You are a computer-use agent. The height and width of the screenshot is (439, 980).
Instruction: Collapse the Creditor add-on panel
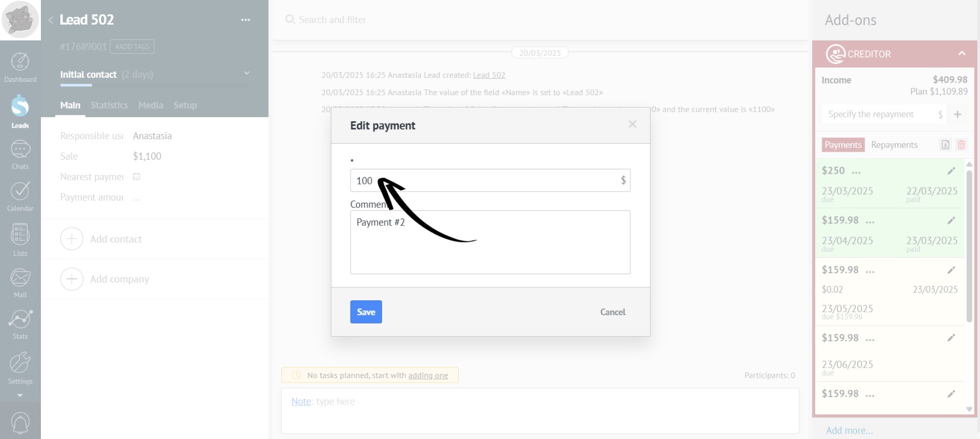(962, 54)
